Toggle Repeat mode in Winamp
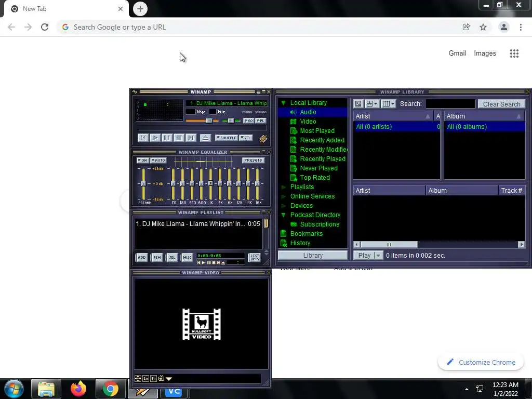 pos(245,138)
